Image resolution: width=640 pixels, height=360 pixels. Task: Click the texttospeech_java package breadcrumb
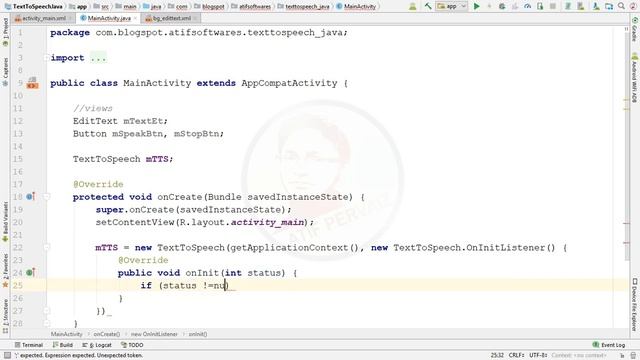[303, 7]
